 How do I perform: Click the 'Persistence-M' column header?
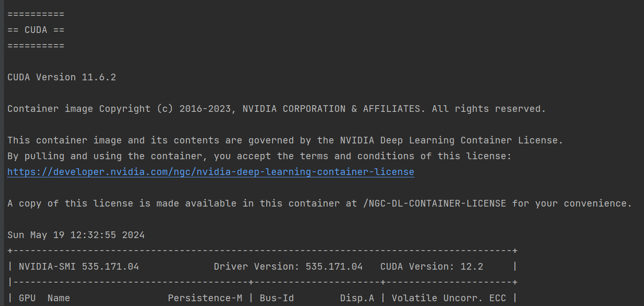(205, 298)
